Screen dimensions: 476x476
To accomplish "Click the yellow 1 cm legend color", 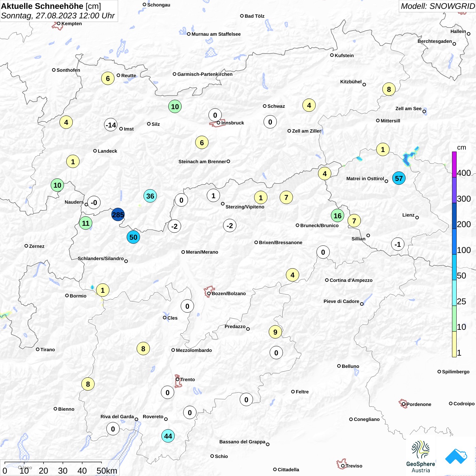I will tap(454, 344).
